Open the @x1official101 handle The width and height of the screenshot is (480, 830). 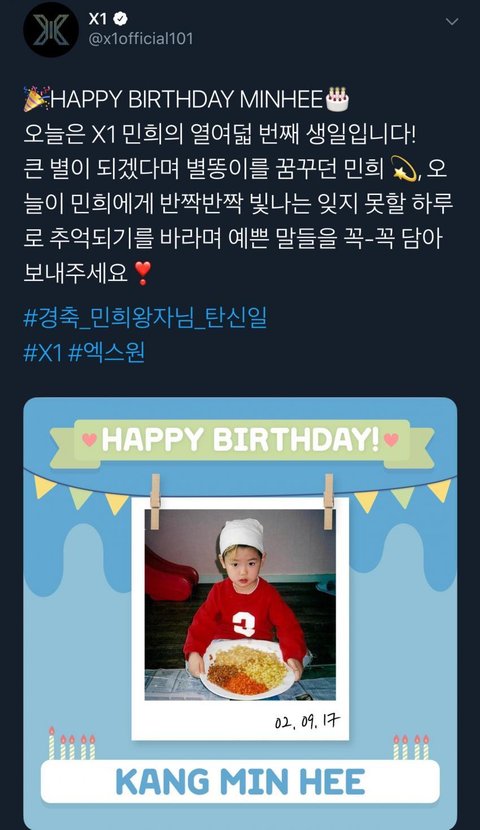point(141,39)
